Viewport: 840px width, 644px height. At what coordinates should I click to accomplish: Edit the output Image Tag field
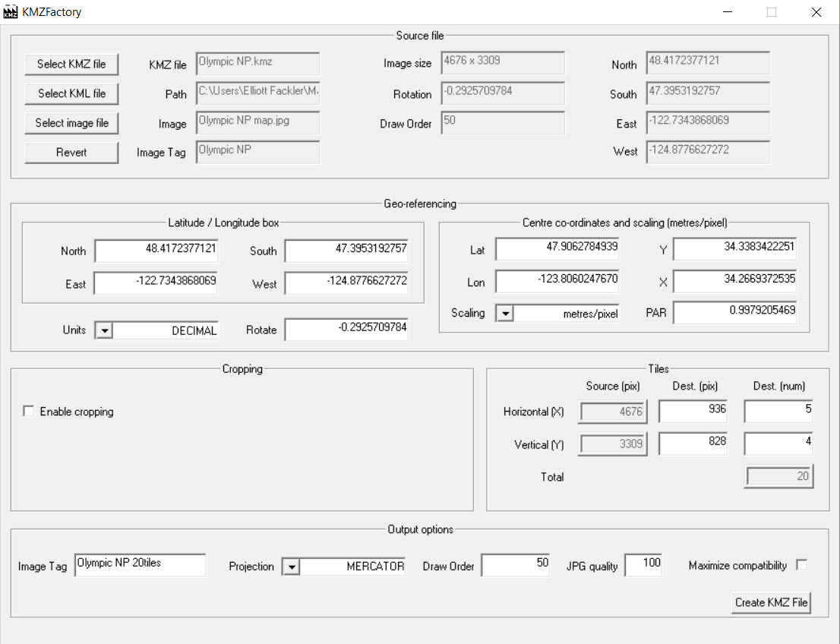point(140,565)
